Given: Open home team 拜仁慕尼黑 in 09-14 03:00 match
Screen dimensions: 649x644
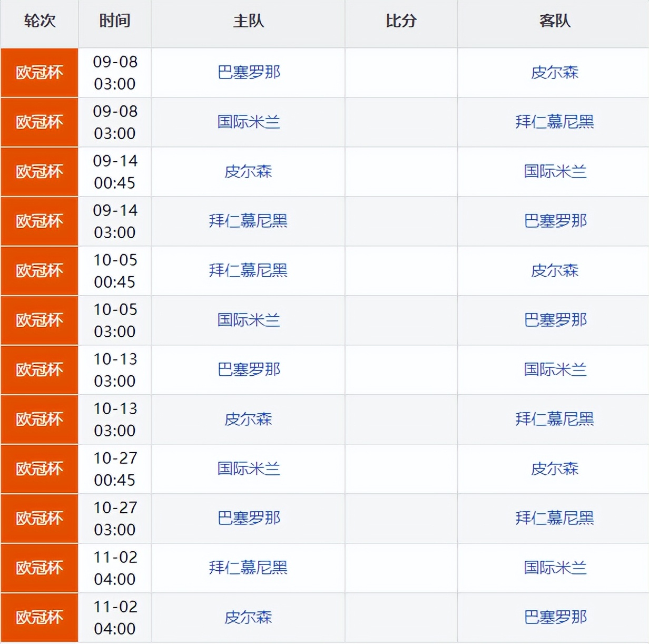Looking at the screenshot, I should pos(248,221).
